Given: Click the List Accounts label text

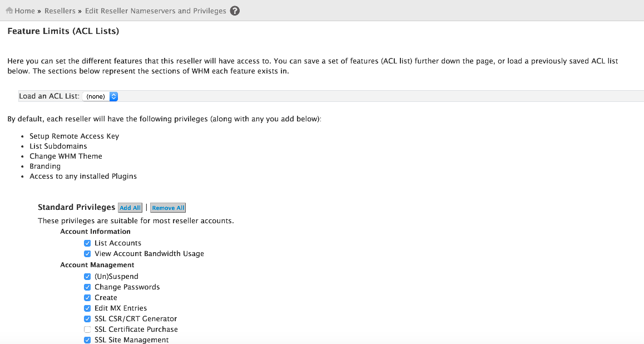Looking at the screenshot, I should [x=118, y=243].
